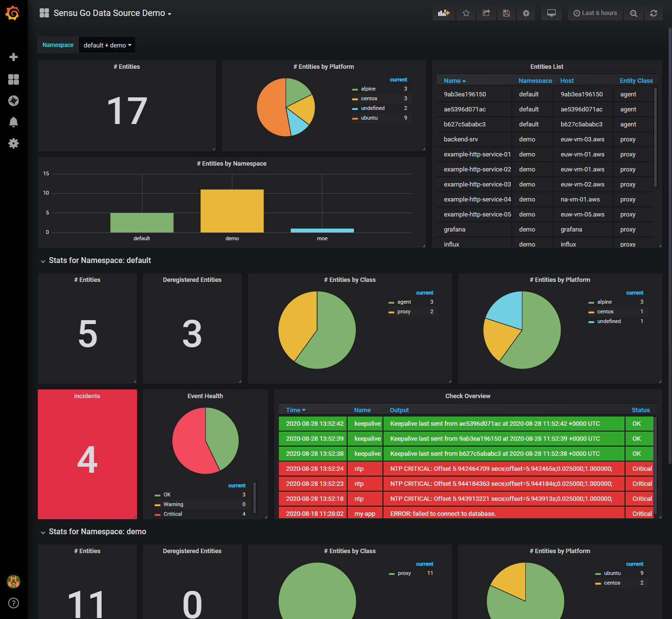672x619 pixels.
Task: Open the Dashboards sidebar icon
Action: (x=14, y=79)
